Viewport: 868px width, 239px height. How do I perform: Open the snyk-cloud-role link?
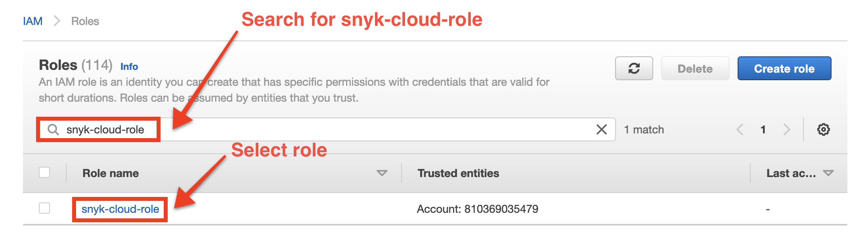(x=120, y=209)
